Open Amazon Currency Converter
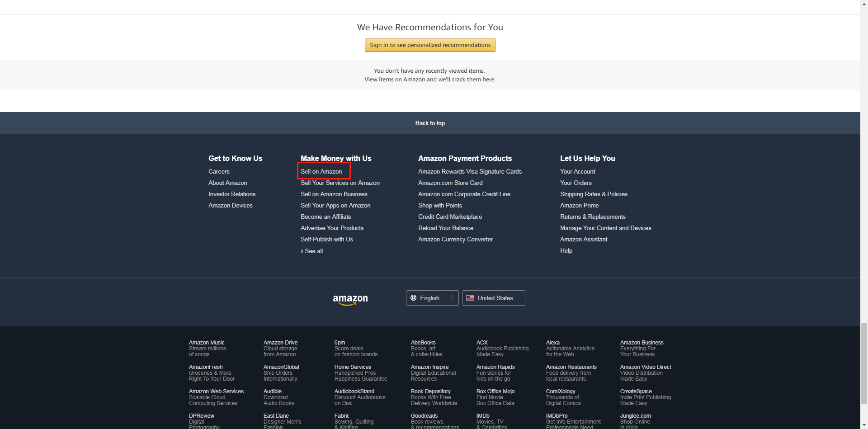The image size is (868, 429). tap(455, 239)
